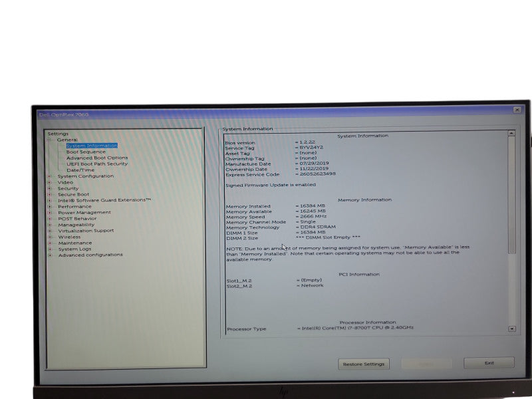Open Date/Time settings
532x399 pixels.
tap(80, 170)
